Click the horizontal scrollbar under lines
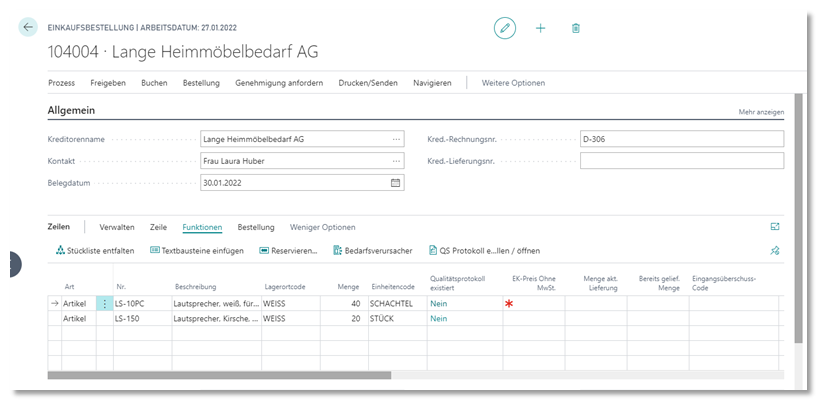 pos(219,375)
